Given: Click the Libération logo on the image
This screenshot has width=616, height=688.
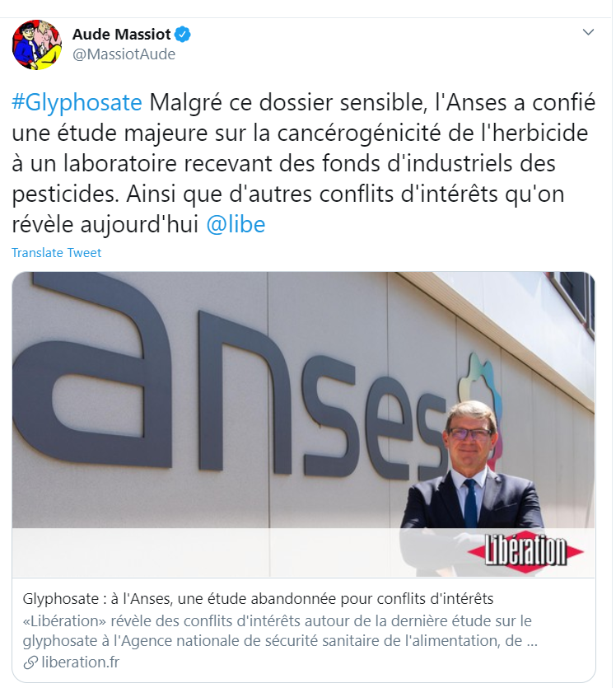Looking at the screenshot, I should (525, 551).
